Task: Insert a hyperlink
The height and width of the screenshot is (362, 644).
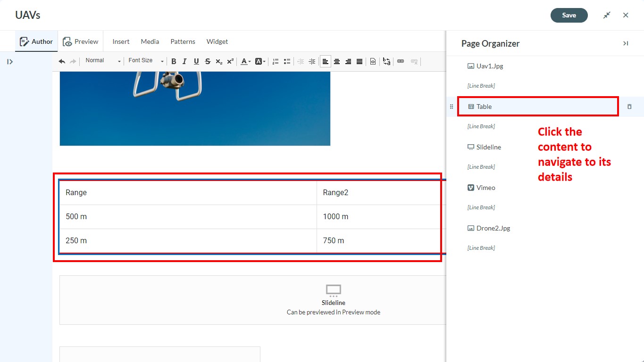Action: pyautogui.click(x=401, y=61)
